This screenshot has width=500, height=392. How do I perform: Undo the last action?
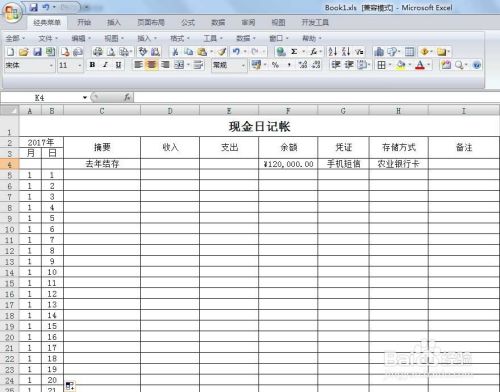236,52
